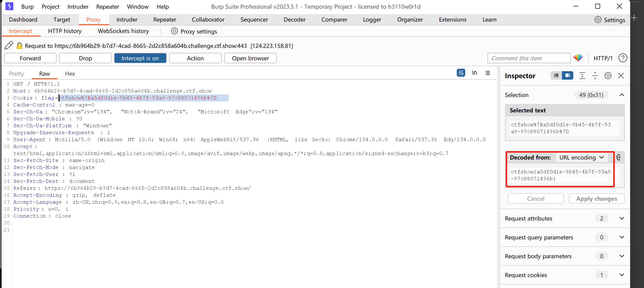Click the collapse all sections Inspector icon

click(595, 76)
